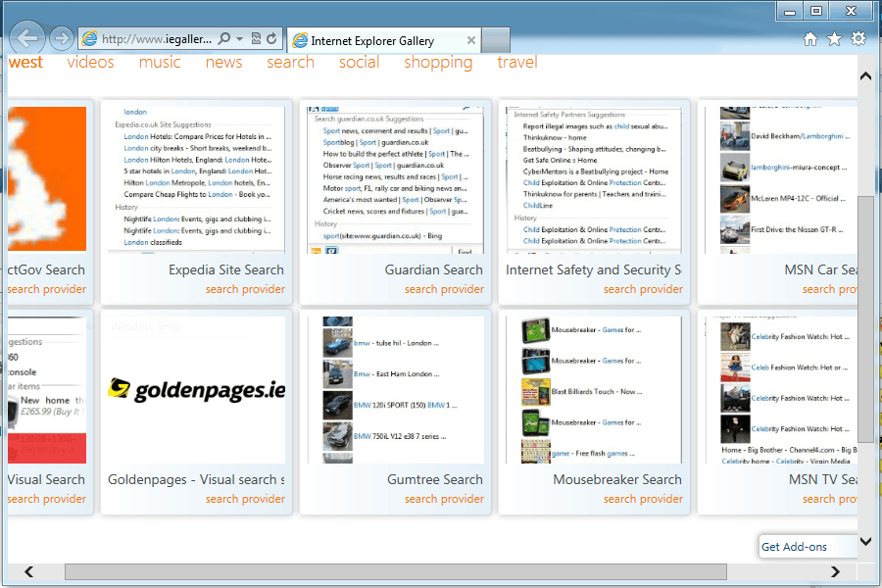
Task: Open the orange UK map thumbnail
Action: coord(47,179)
